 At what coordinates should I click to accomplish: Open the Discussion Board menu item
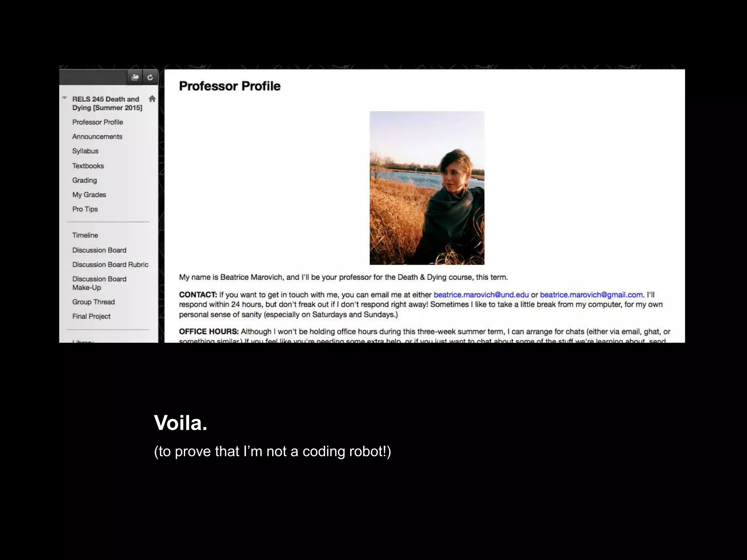tap(99, 250)
